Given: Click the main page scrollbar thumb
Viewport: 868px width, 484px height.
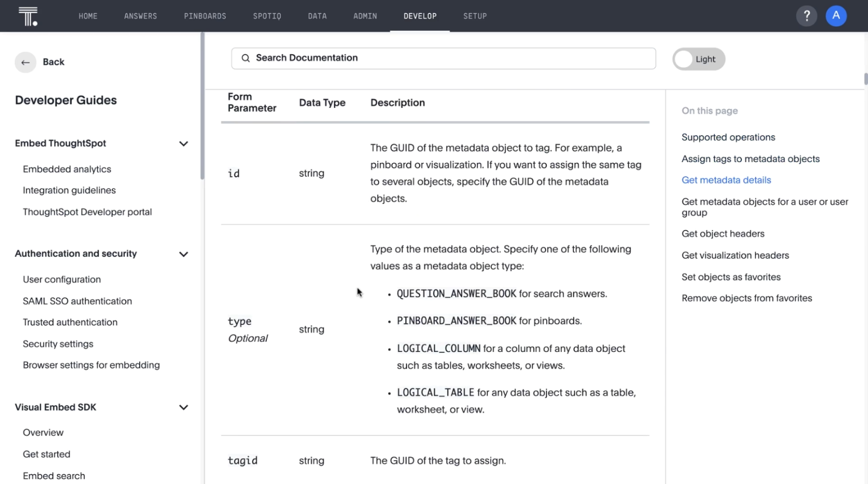Looking at the screenshot, I should [866, 79].
